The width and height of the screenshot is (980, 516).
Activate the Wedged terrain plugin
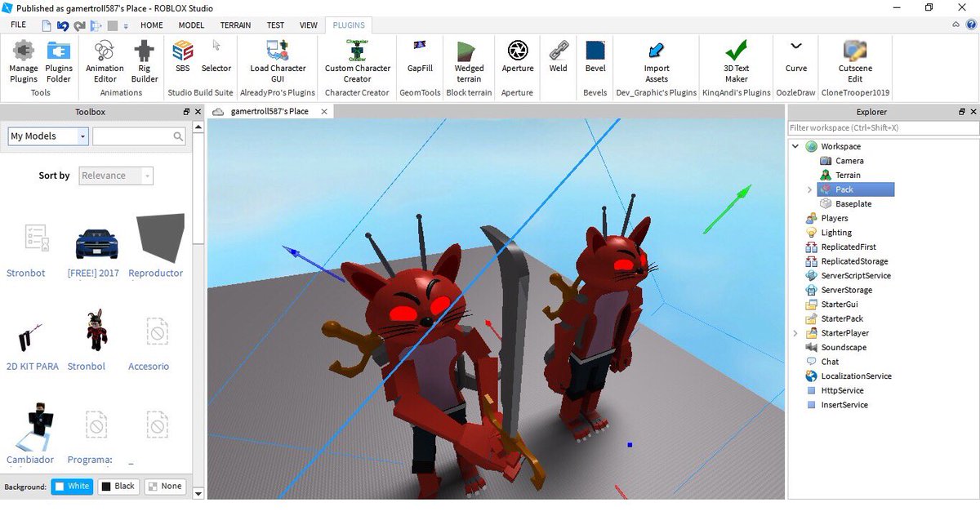tap(469, 62)
